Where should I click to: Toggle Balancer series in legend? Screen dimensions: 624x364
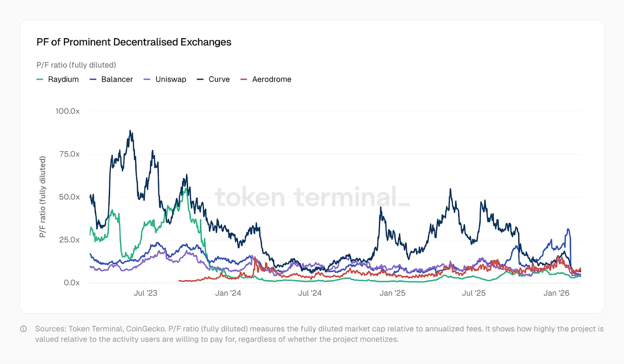click(111, 79)
